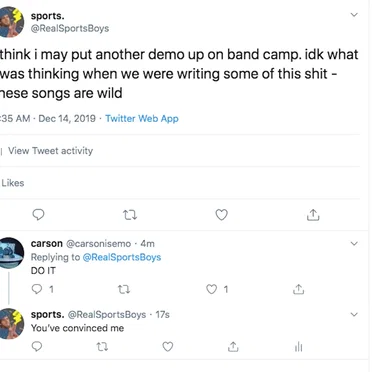Share the main tweet via upload icon
This screenshot has height=372, width=372.
(313, 215)
